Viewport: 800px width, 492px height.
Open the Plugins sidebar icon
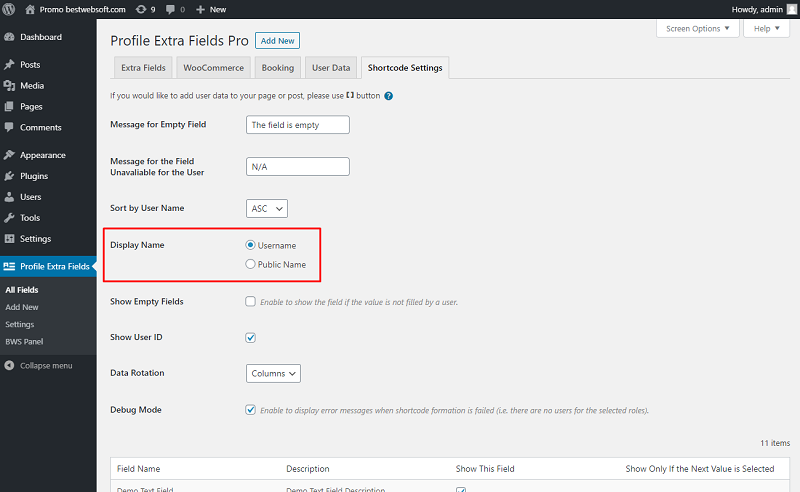coord(9,176)
